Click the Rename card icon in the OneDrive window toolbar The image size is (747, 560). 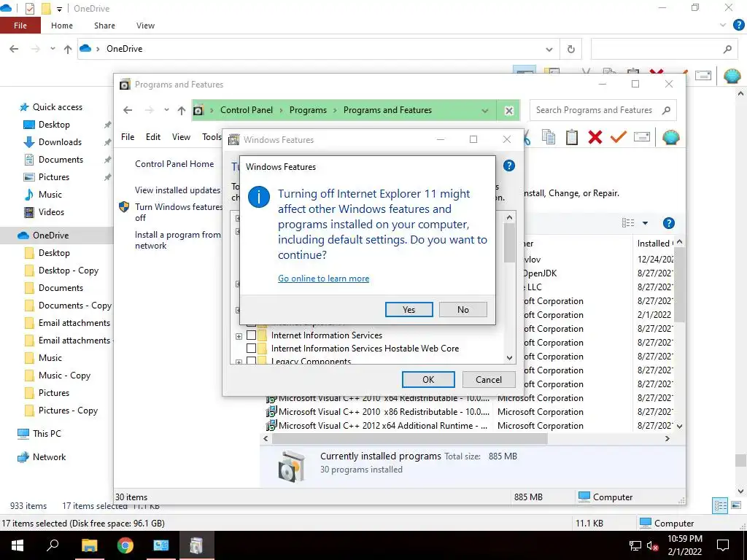(x=703, y=76)
